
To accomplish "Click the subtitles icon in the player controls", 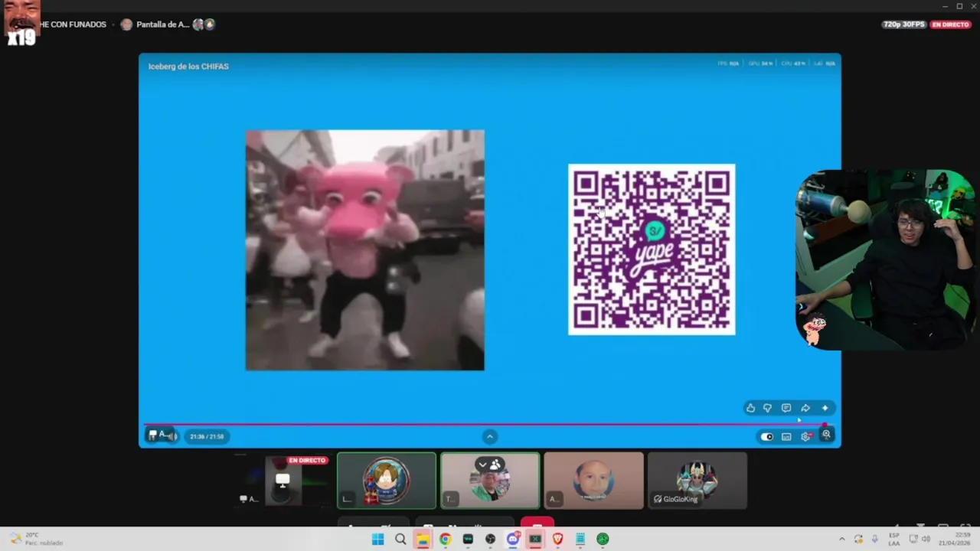I will pos(786,436).
